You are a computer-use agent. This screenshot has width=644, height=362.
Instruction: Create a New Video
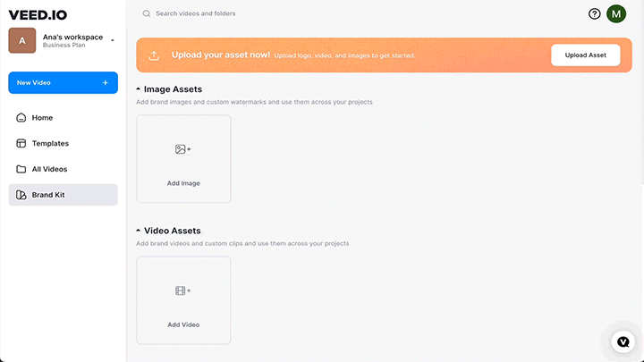coord(63,83)
